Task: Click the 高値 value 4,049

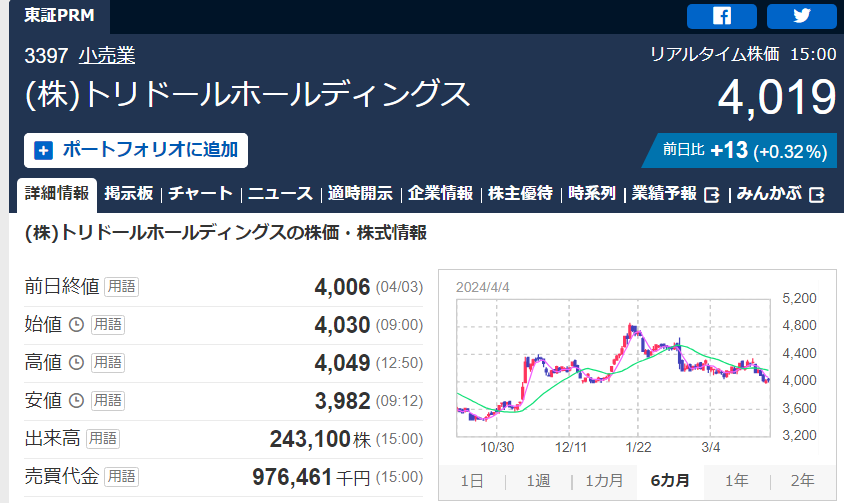Action: pyautogui.click(x=342, y=362)
